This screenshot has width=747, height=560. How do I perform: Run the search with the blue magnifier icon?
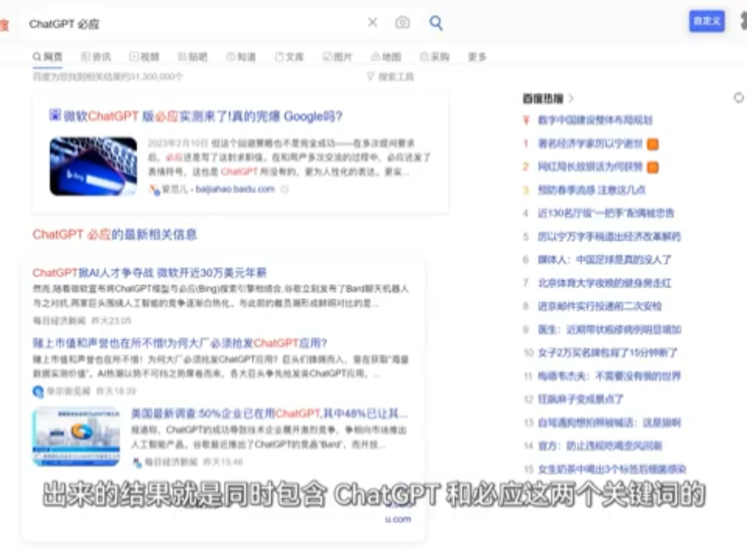coord(436,23)
